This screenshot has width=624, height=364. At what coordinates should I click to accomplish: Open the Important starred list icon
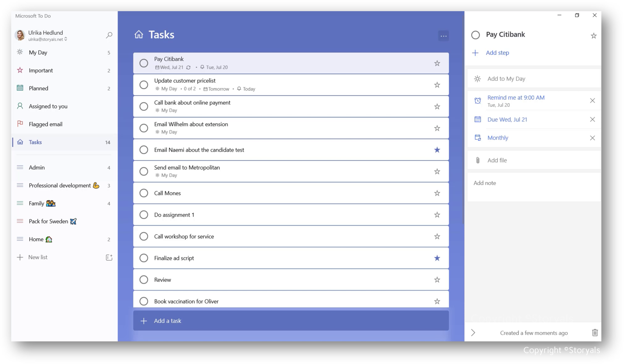pos(20,70)
